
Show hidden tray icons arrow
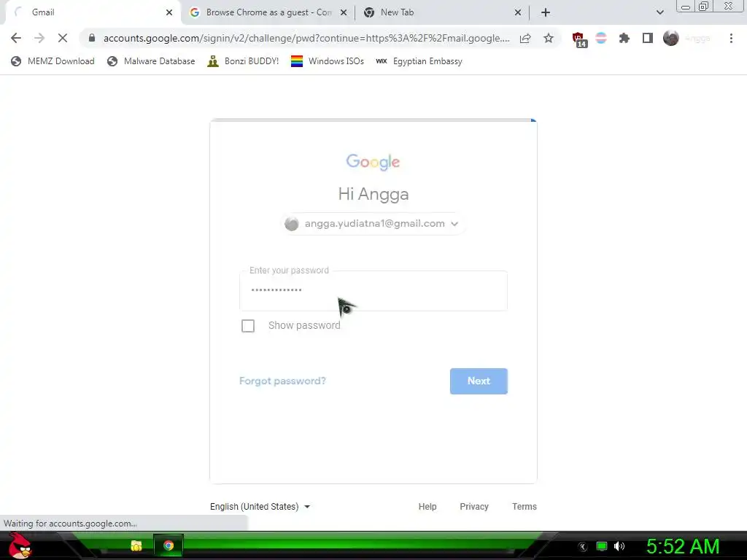pyautogui.click(x=582, y=547)
